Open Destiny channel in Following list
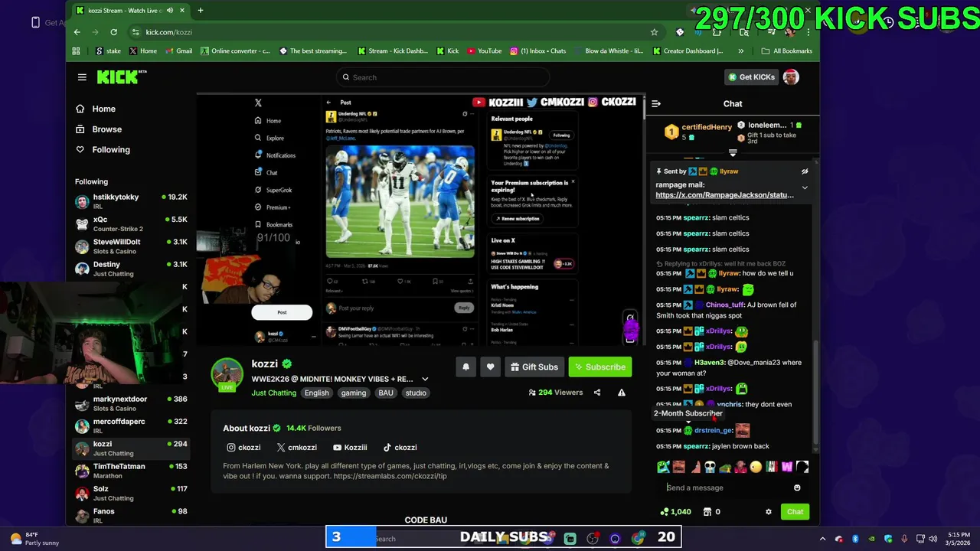The width and height of the screenshot is (980, 551). [x=131, y=269]
